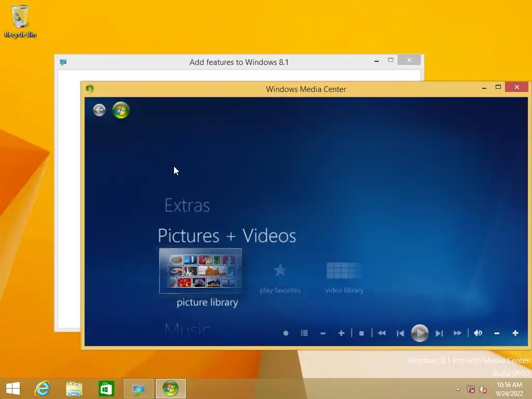This screenshot has width=532, height=399.
Task: Skip back to previous track
Action: click(401, 333)
